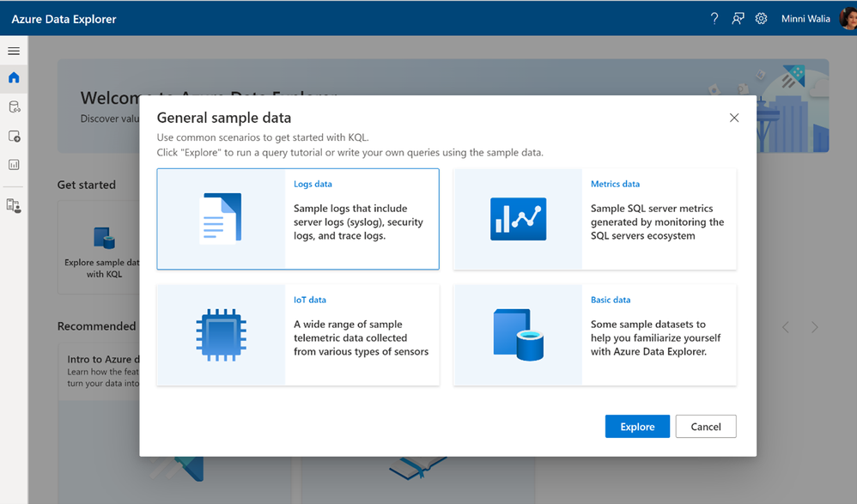This screenshot has width=857, height=504.
Task: Open Settings gear in header
Action: point(762,19)
